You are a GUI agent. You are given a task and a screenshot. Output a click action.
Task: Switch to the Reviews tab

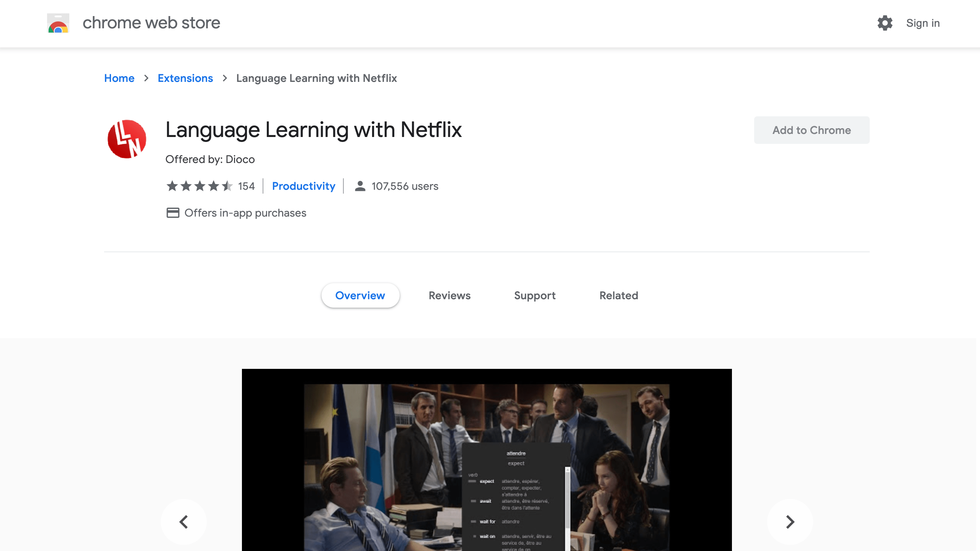click(449, 295)
